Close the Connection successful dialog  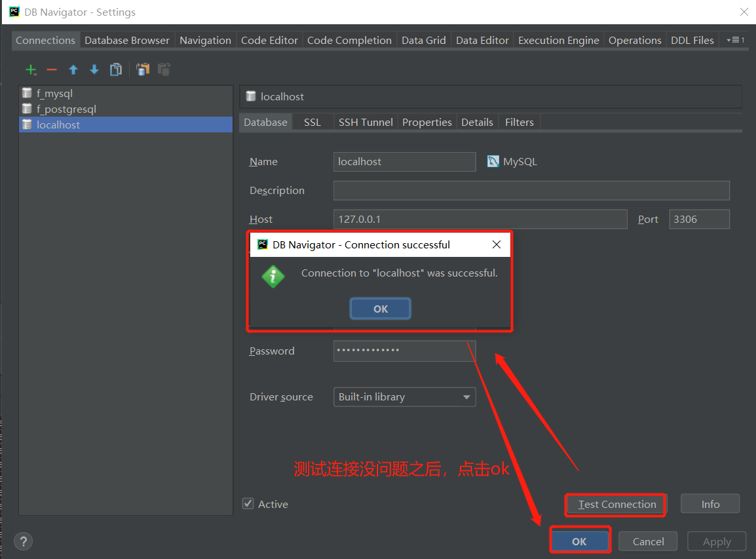pos(496,244)
